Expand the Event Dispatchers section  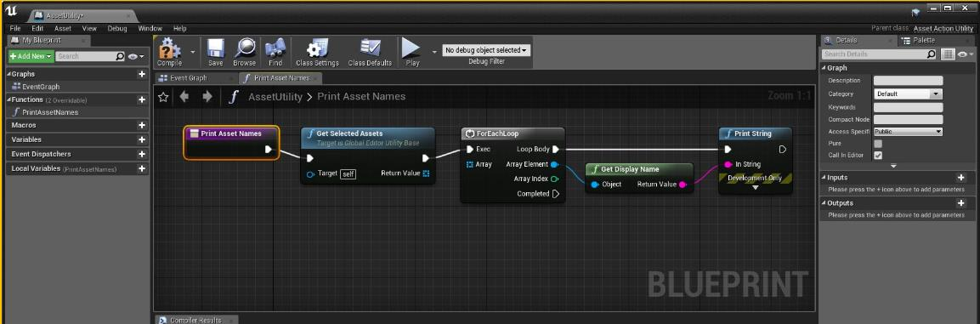tap(41, 154)
